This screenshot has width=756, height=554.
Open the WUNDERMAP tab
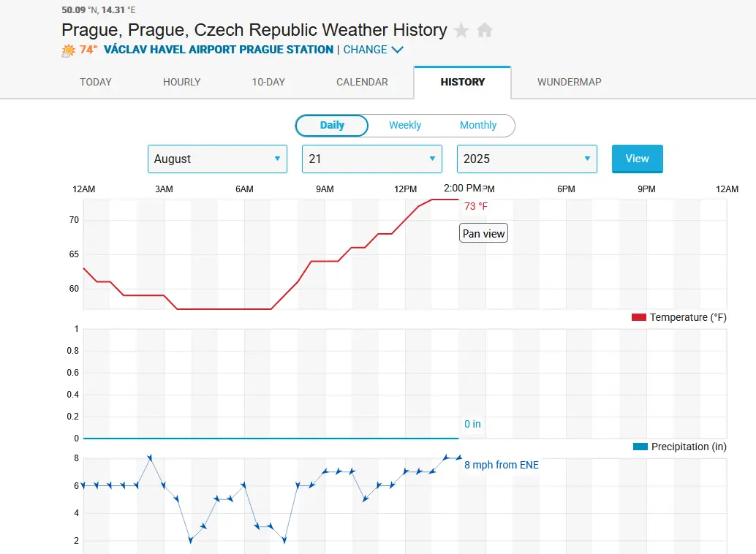pyautogui.click(x=569, y=82)
